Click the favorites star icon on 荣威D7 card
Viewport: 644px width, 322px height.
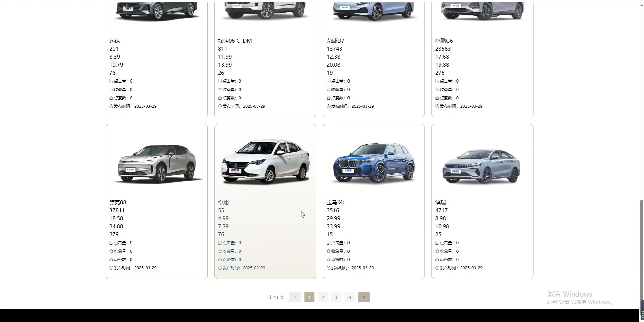329,90
